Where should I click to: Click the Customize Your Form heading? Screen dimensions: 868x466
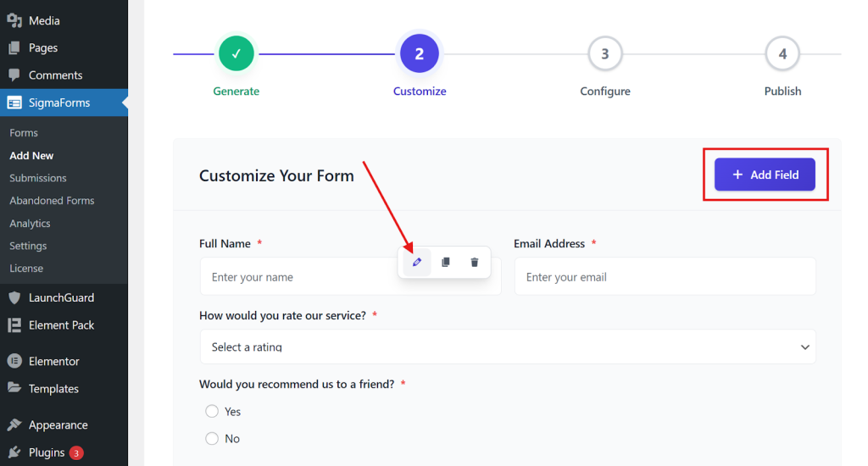(x=276, y=175)
